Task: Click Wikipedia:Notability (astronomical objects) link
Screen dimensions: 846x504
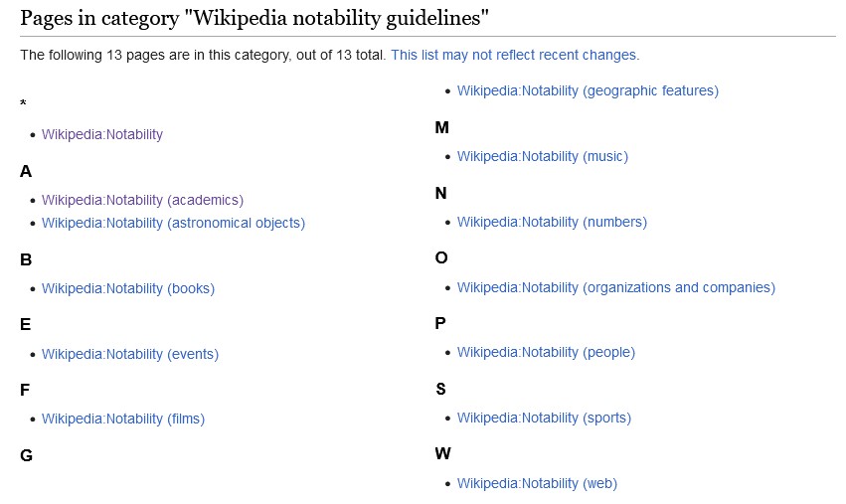Action: point(173,223)
